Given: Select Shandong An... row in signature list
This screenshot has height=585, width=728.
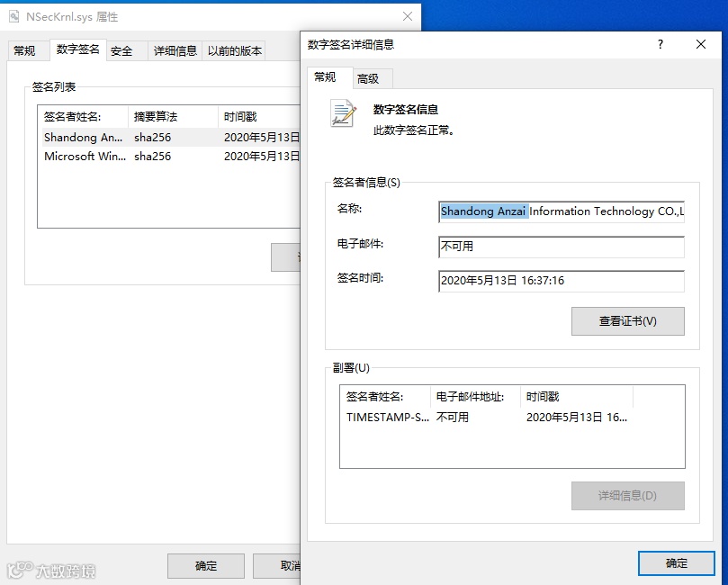Looking at the screenshot, I should click(171, 138).
